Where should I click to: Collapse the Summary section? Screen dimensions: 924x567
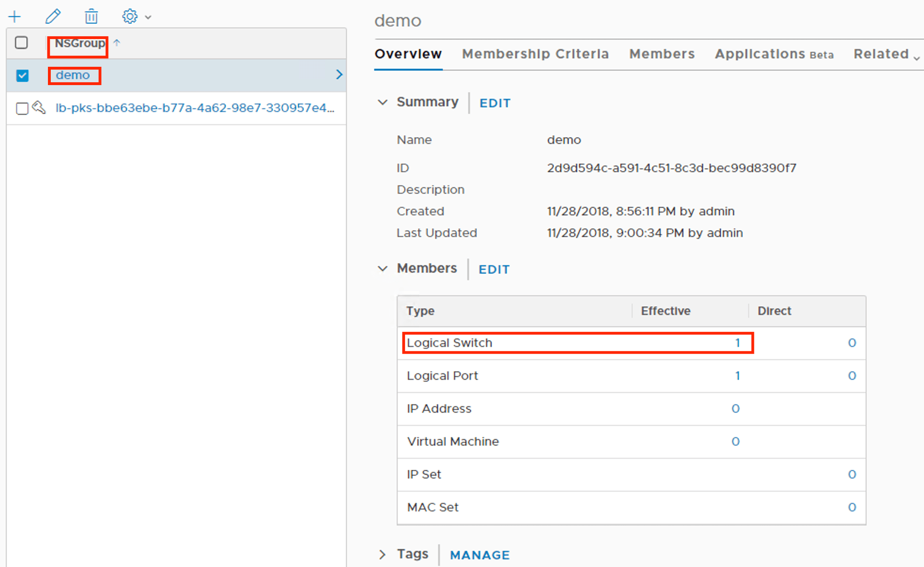(383, 102)
